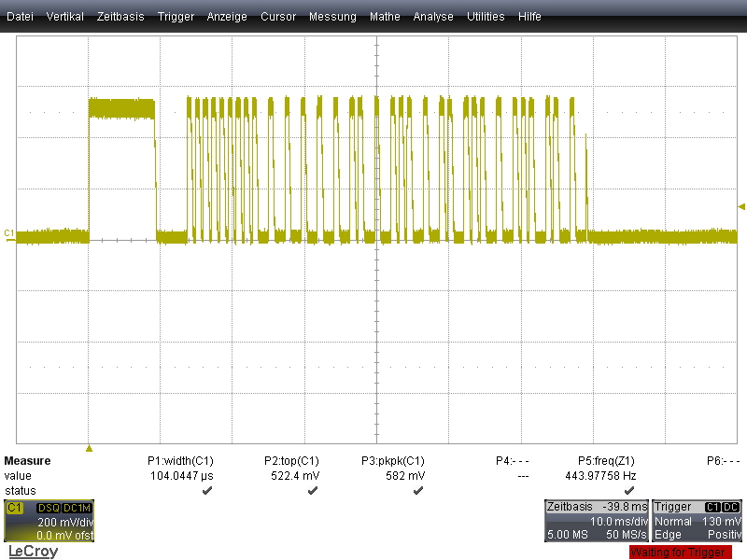Open the Trigger menu
747x560 pixels.
pyautogui.click(x=176, y=17)
